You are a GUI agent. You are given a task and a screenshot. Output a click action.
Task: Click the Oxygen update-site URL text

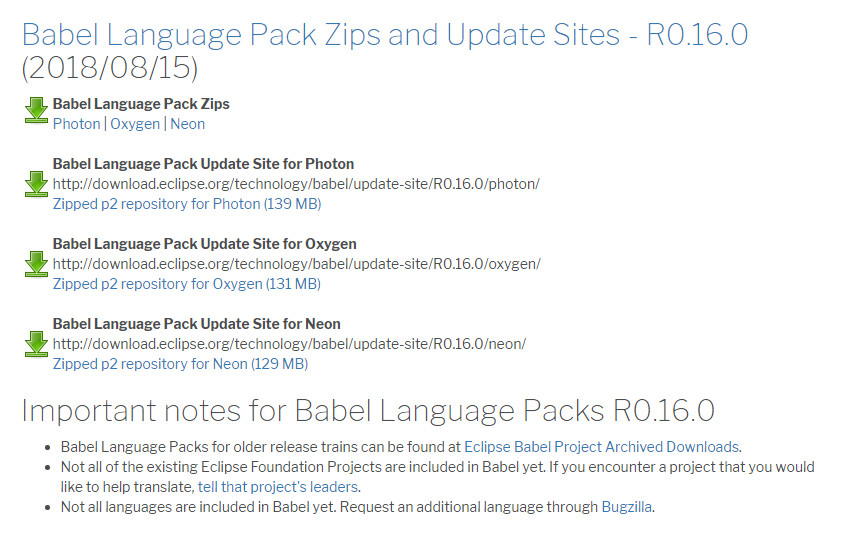pyautogui.click(x=296, y=264)
